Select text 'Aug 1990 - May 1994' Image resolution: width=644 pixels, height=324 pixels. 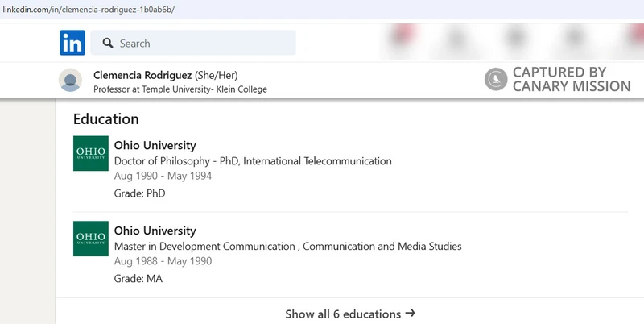pos(163,176)
